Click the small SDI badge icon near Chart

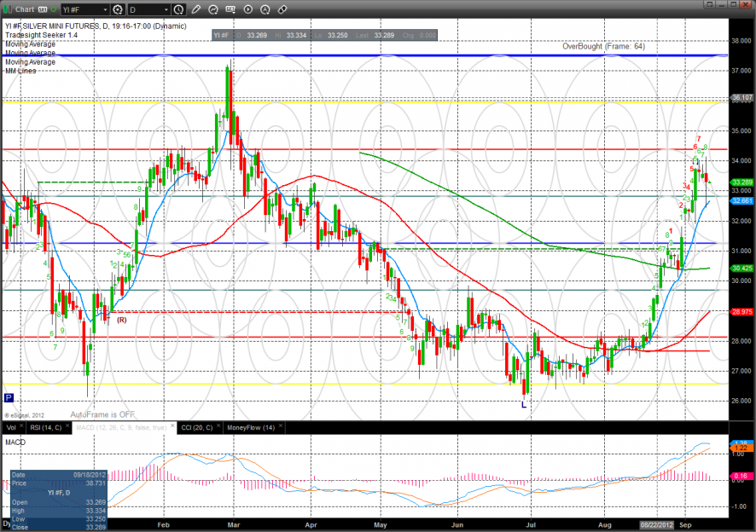pyautogui.click(x=43, y=9)
